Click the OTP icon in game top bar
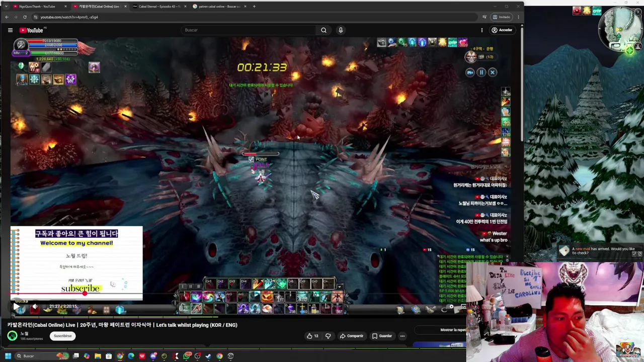 (x=452, y=43)
